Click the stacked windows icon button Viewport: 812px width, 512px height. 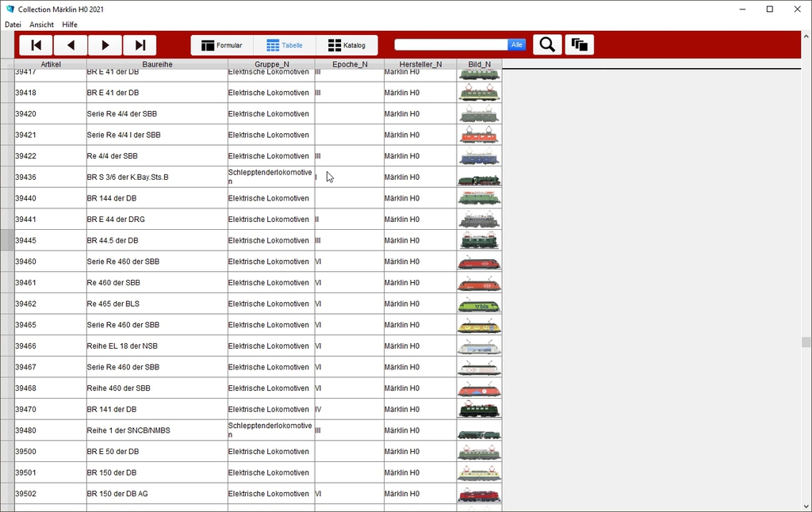tap(579, 45)
